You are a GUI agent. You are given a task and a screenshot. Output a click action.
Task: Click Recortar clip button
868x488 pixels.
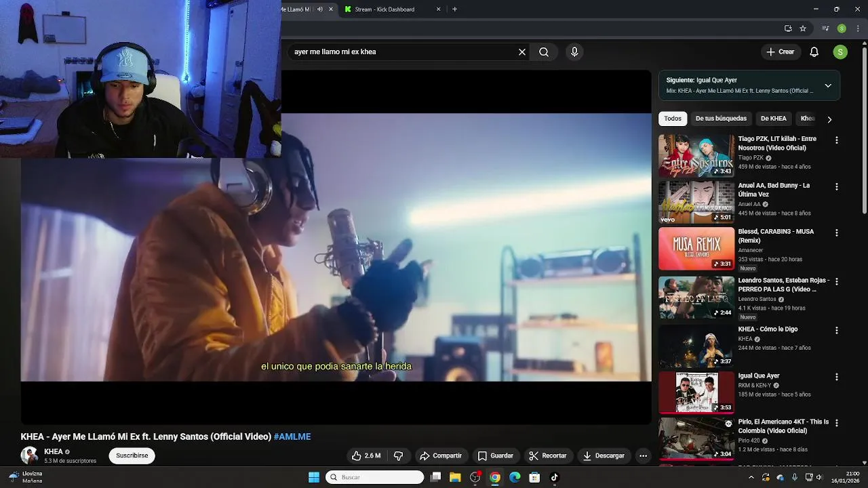(x=547, y=455)
